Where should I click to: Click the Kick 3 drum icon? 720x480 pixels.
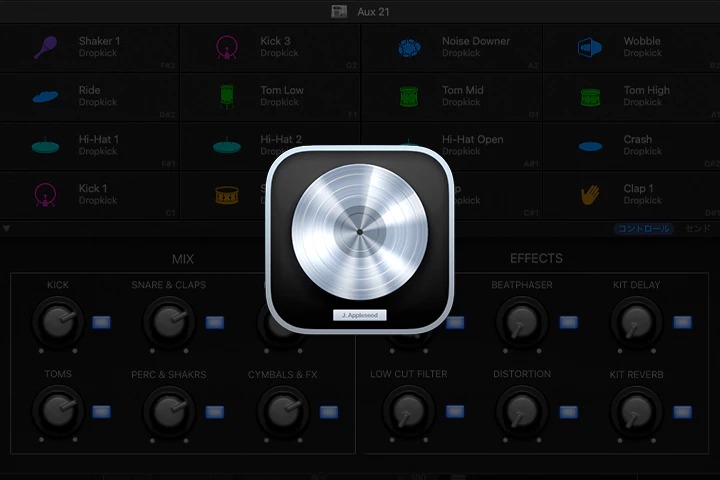(x=227, y=47)
